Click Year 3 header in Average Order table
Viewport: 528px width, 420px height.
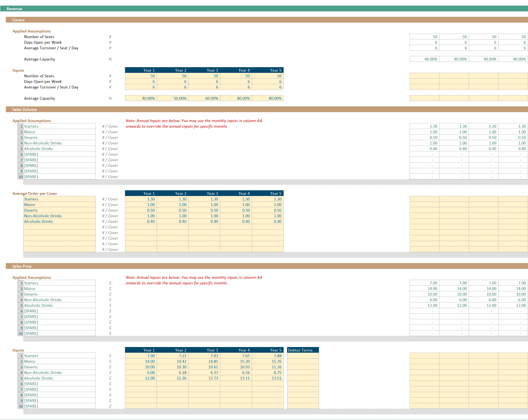204,194
